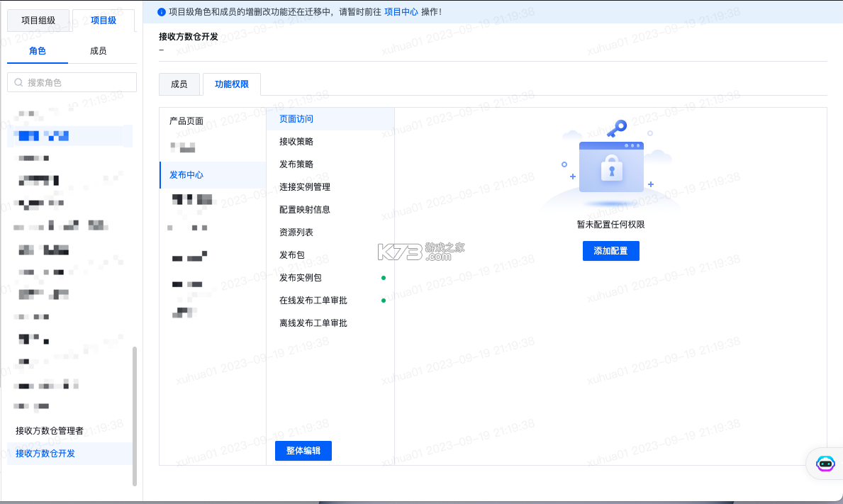Select the 发布策略 permission item

(330, 164)
